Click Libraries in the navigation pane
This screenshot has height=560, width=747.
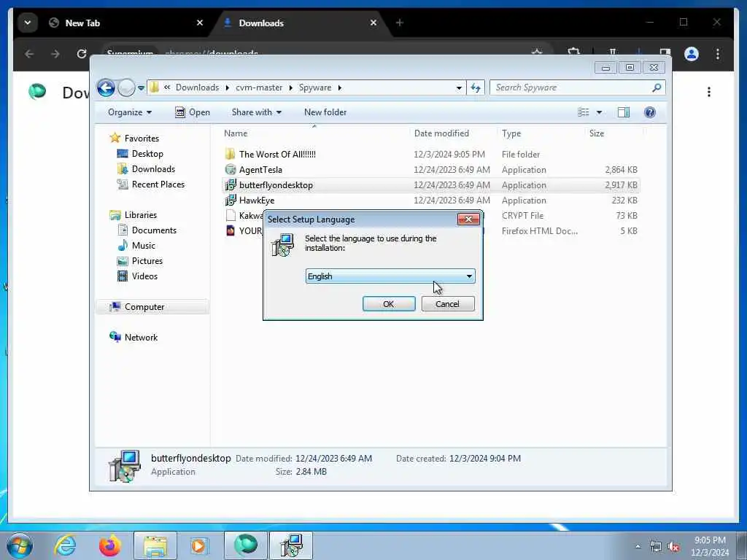[141, 215]
